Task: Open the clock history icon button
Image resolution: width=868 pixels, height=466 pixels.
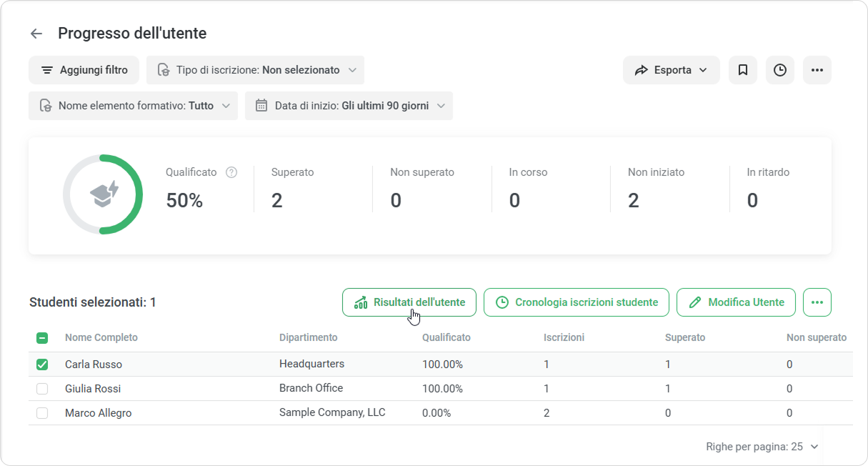Action: pos(779,70)
